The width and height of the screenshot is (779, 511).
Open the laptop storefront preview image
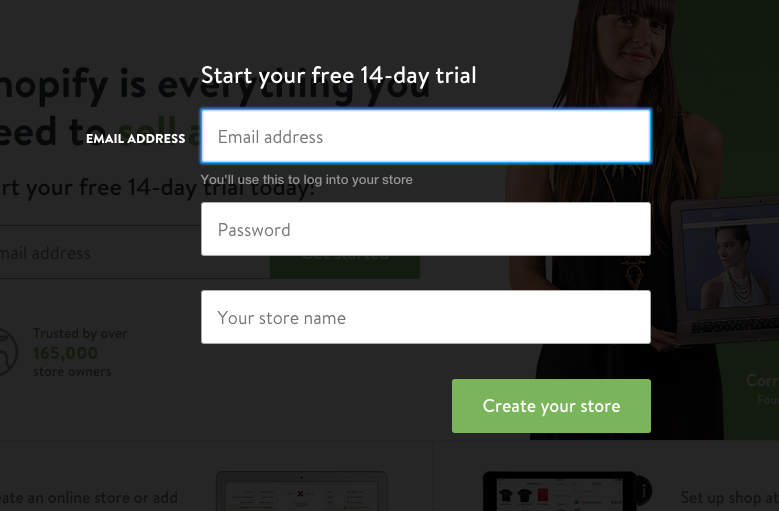[725, 271]
